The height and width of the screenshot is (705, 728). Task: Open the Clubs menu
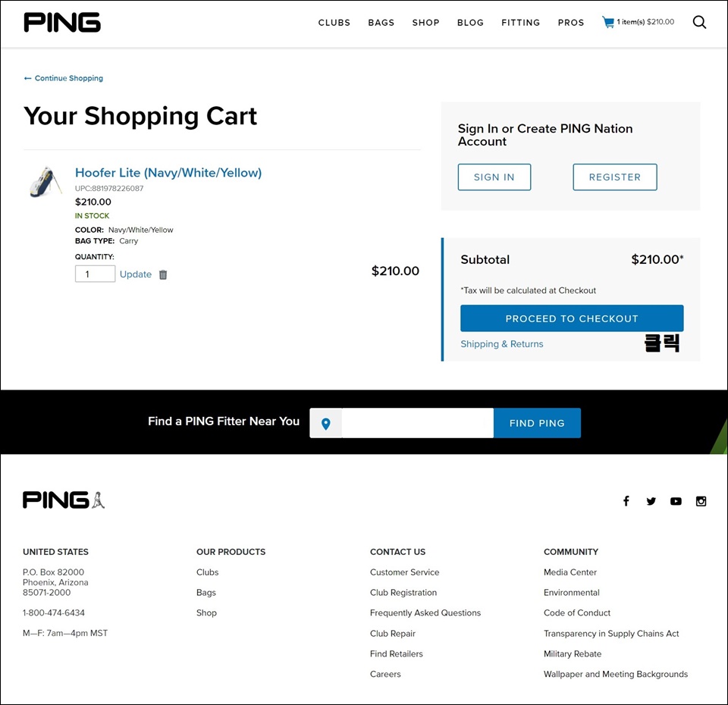tap(334, 23)
